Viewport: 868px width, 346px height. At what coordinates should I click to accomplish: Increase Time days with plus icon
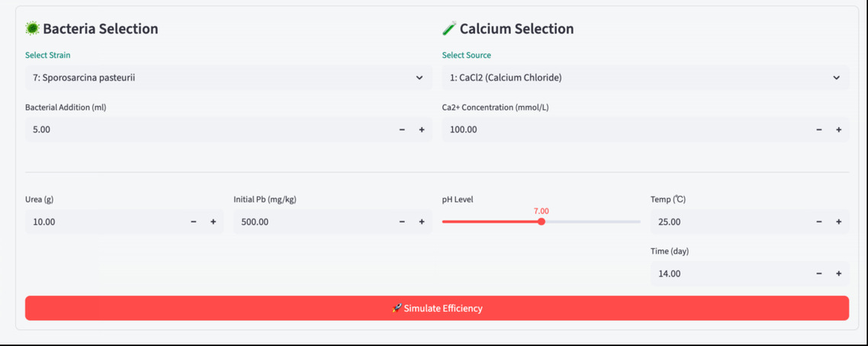[x=838, y=274]
